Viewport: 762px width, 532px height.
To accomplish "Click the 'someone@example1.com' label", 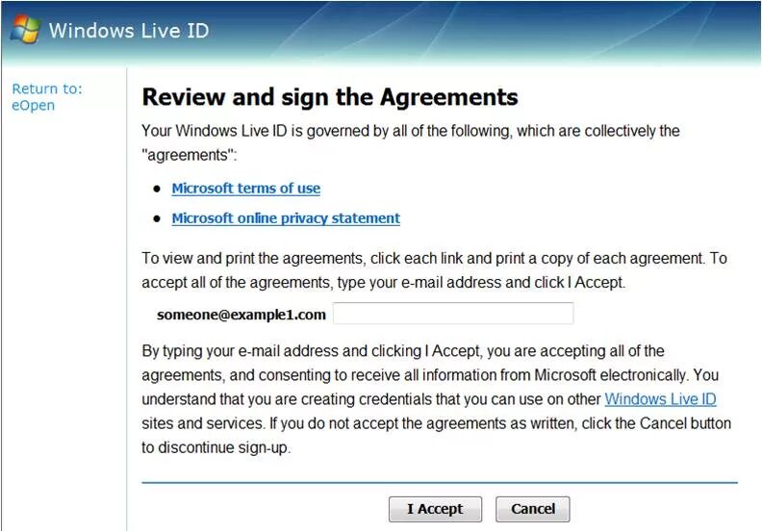I will point(241,315).
